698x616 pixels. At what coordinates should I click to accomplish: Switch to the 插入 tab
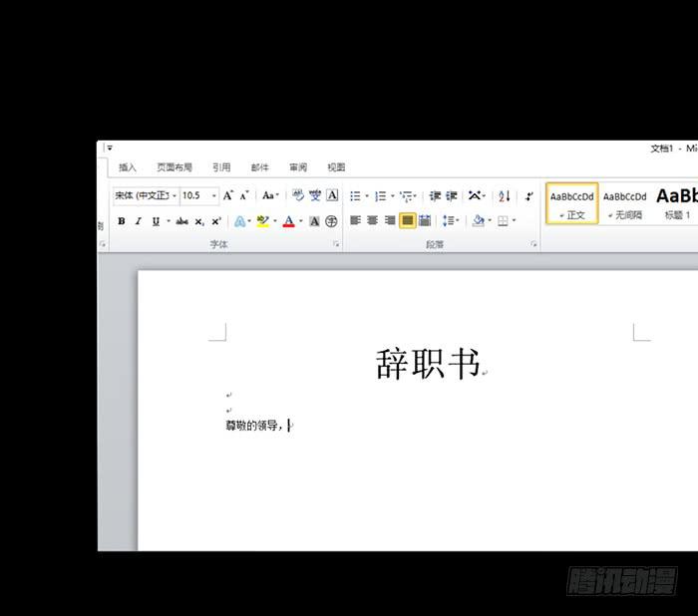128,167
